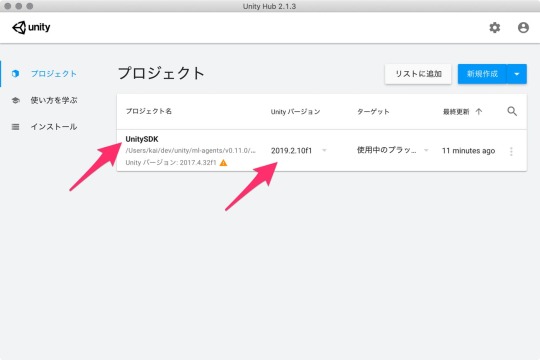540x360 pixels.
Task: Click the ターゲット column header
Action: point(373,112)
